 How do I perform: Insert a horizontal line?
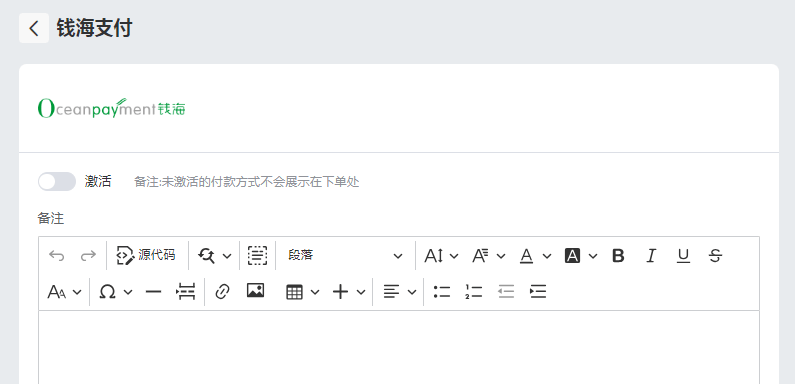pyautogui.click(x=153, y=292)
